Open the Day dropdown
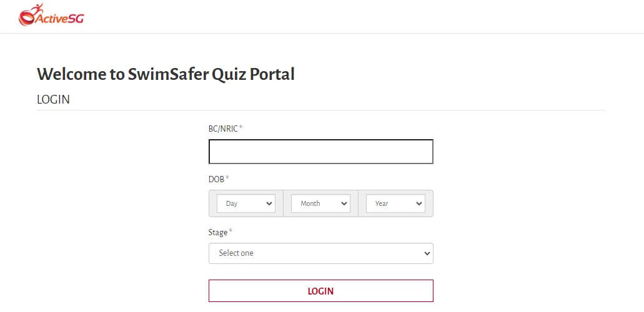 246,203
